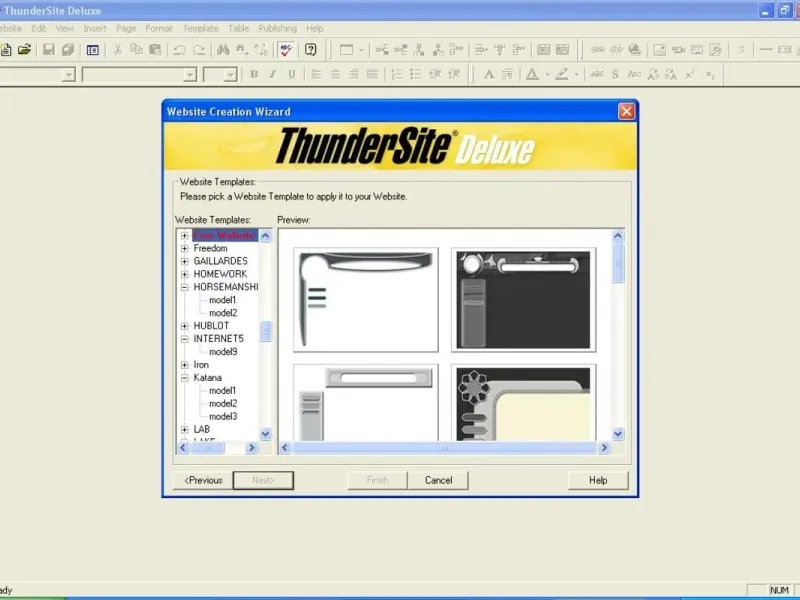Click the question-mark Help toolbar icon
The height and width of the screenshot is (600, 800).
pyautogui.click(x=311, y=49)
